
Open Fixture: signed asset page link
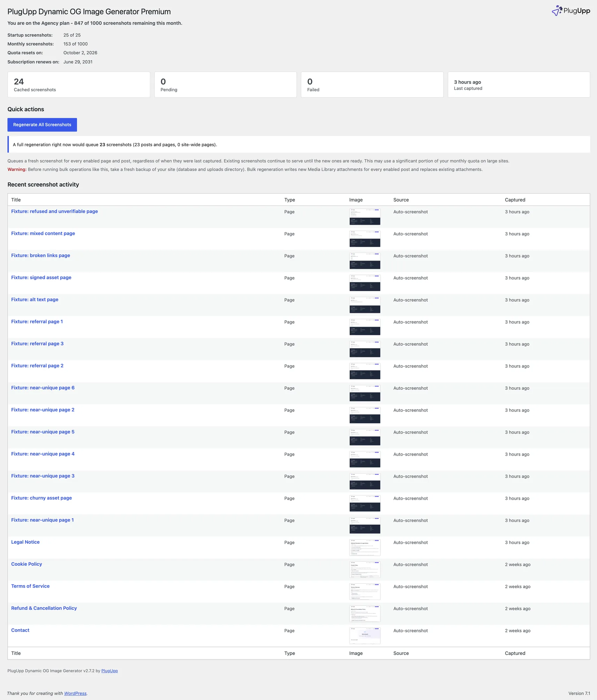(x=41, y=277)
